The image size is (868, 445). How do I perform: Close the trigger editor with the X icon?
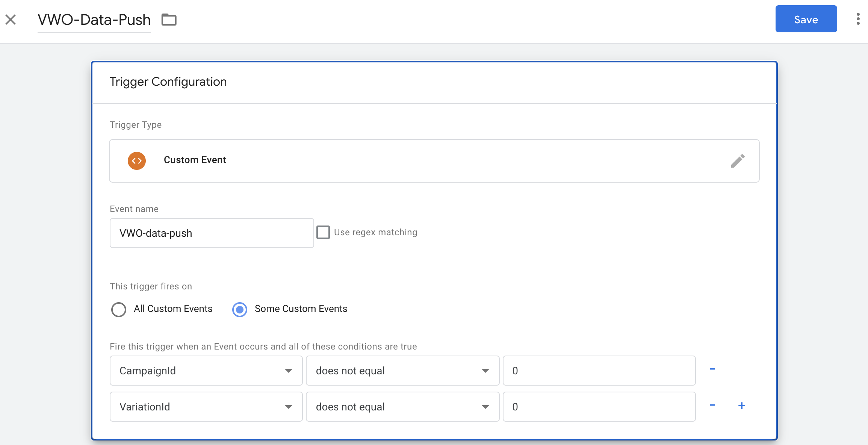[x=11, y=20]
